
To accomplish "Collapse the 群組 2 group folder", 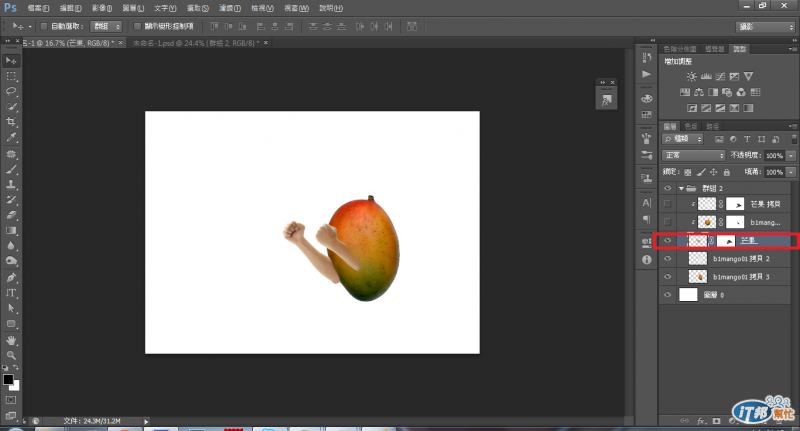I will [681, 188].
